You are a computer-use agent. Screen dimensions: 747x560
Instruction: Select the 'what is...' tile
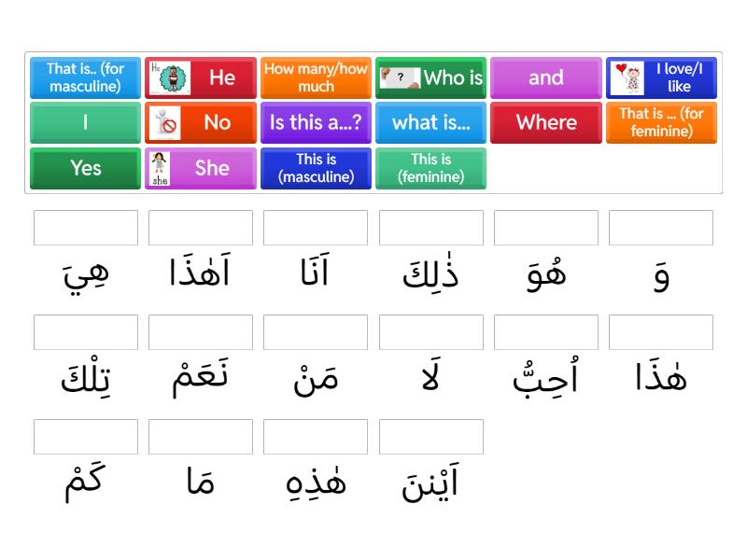pos(430,122)
